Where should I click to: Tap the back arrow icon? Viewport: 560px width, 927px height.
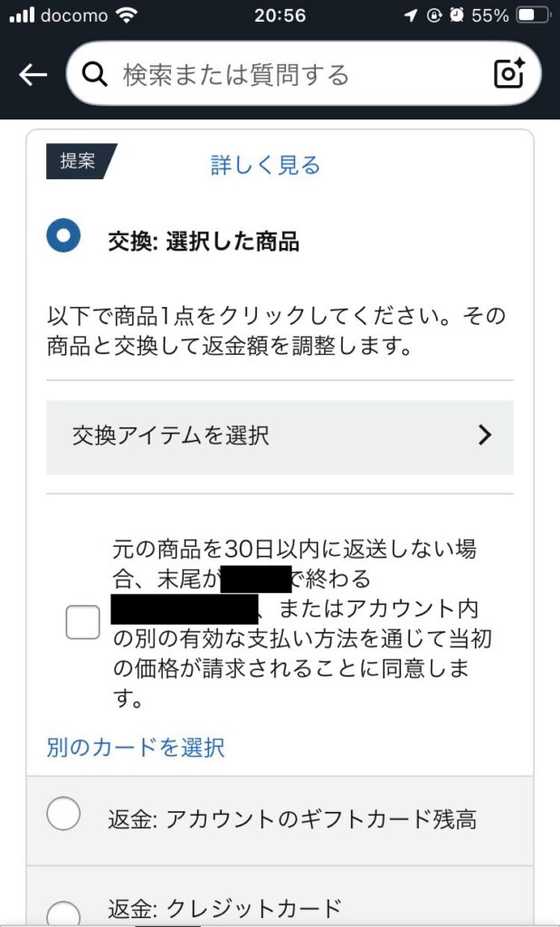pos(33,75)
